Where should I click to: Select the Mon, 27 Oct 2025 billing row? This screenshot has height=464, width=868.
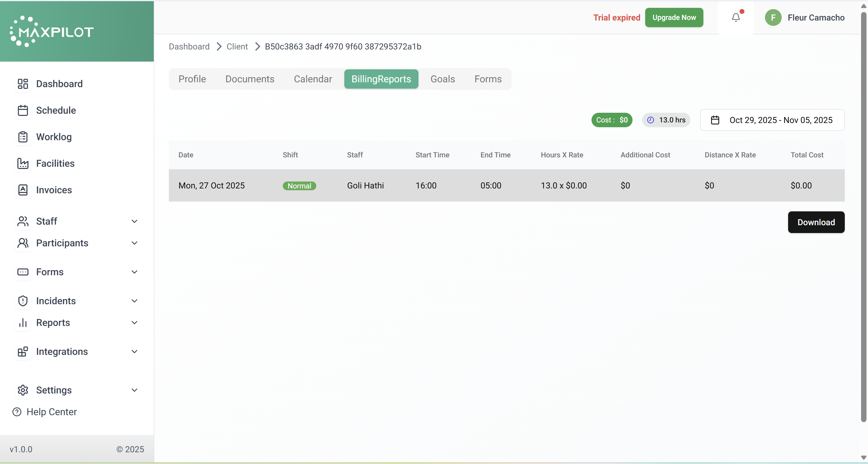pos(507,185)
